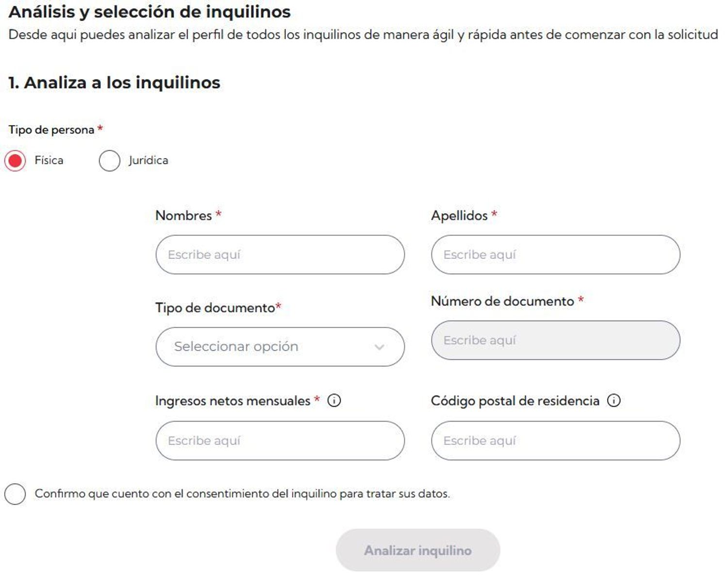Click the chevron arrow in Seleccionar opción

(380, 347)
